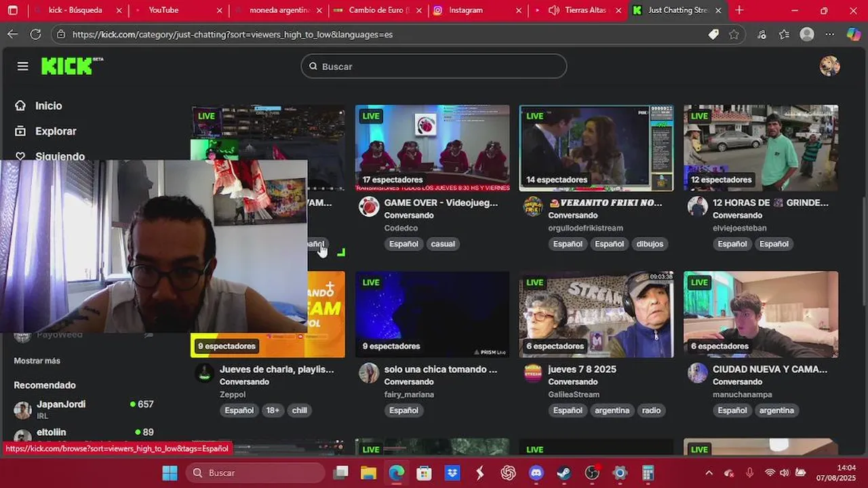Click orgullodefrikistream channel avatar

533,207
